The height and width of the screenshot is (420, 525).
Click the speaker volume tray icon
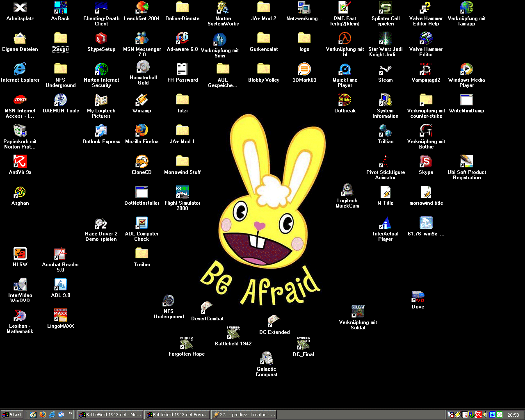click(x=485, y=415)
